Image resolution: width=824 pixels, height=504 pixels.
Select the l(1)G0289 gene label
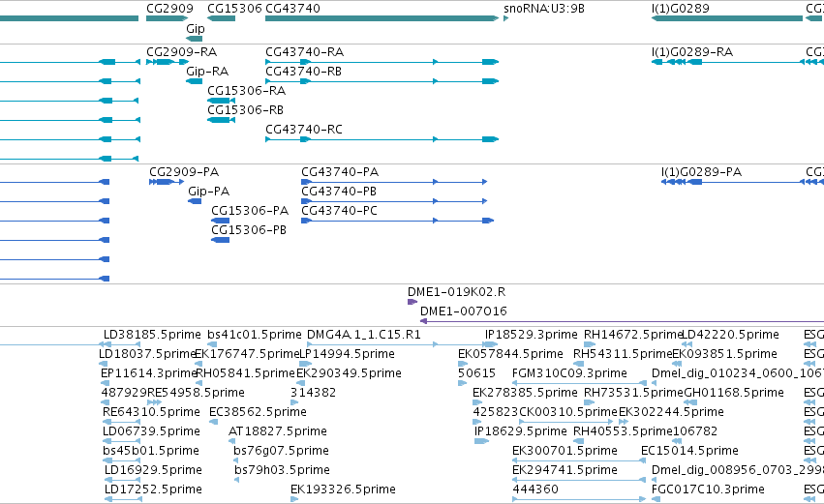pos(680,9)
